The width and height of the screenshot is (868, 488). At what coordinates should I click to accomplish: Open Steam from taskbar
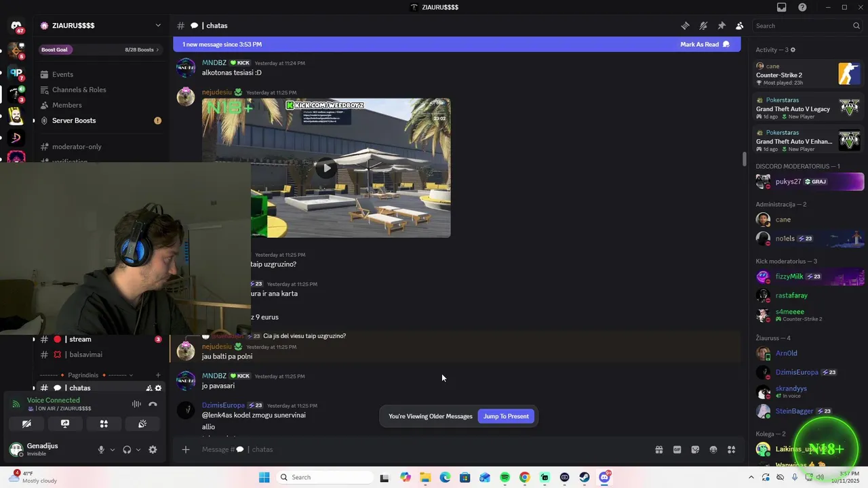pyautogui.click(x=585, y=477)
